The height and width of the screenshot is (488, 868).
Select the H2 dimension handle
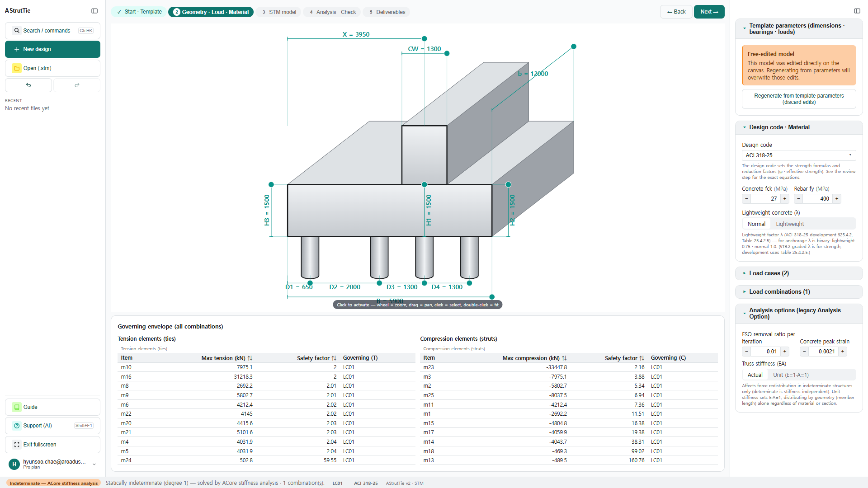508,184
